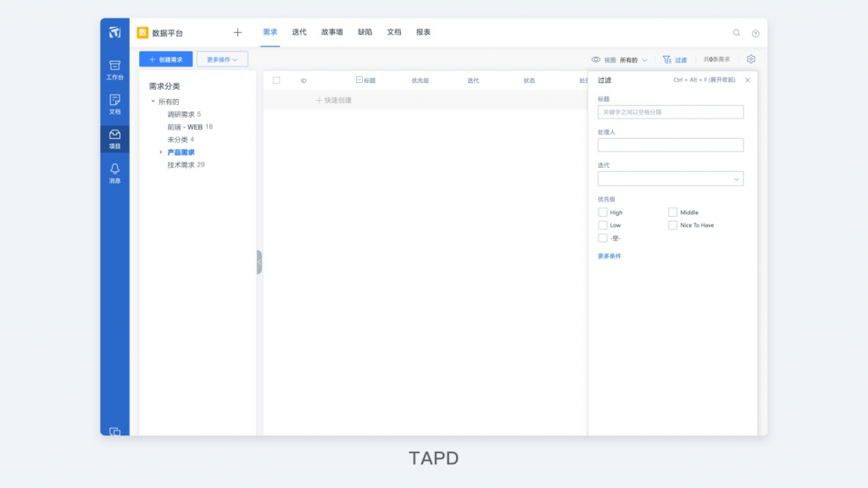Expand the 更多操作 dropdown button
The height and width of the screenshot is (488, 868).
tap(222, 59)
